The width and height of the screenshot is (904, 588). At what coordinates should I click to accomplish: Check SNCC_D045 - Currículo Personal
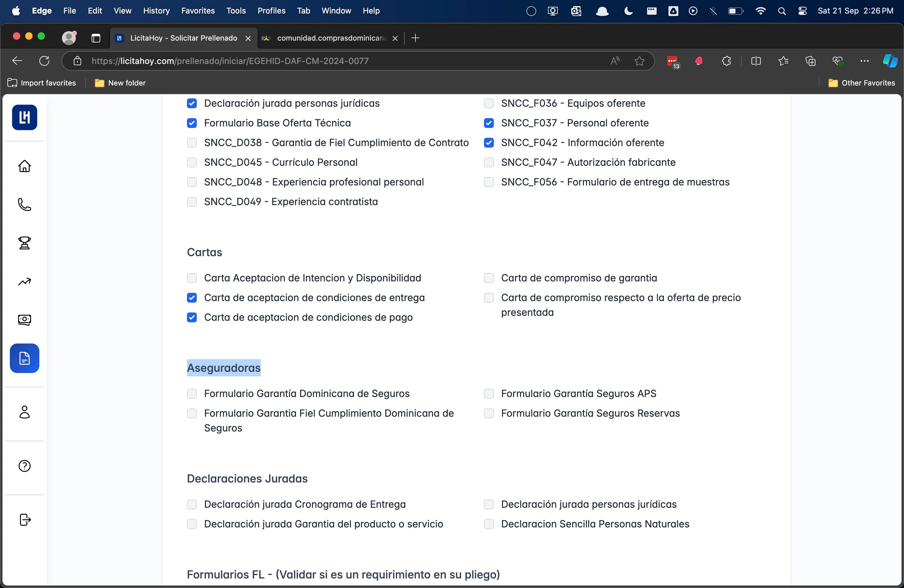(x=192, y=163)
